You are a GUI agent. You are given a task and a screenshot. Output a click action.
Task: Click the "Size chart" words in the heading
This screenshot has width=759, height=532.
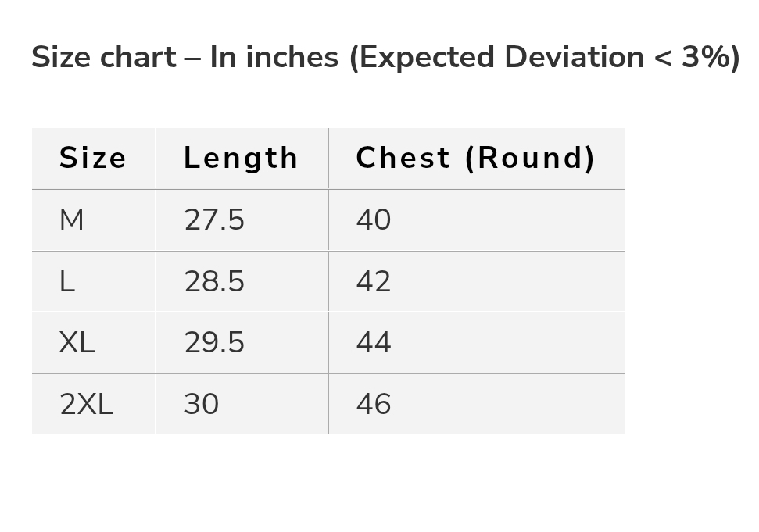104,58
